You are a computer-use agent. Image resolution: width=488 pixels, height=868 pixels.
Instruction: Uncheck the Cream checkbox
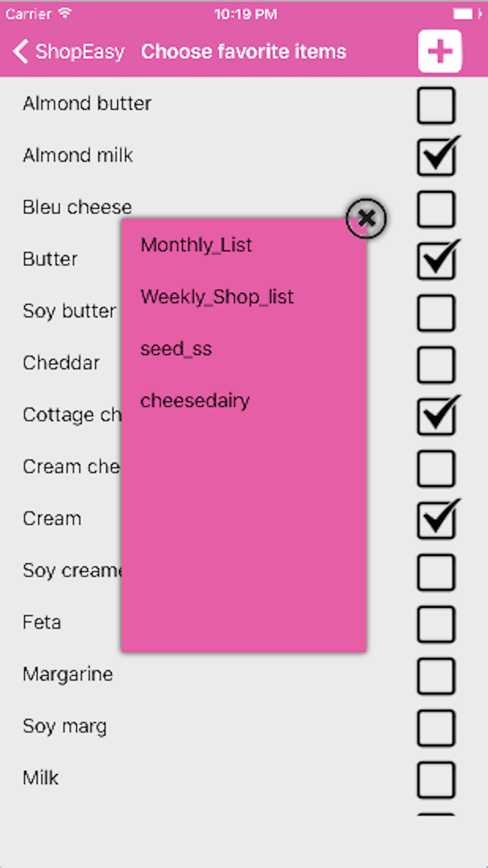pos(436,520)
